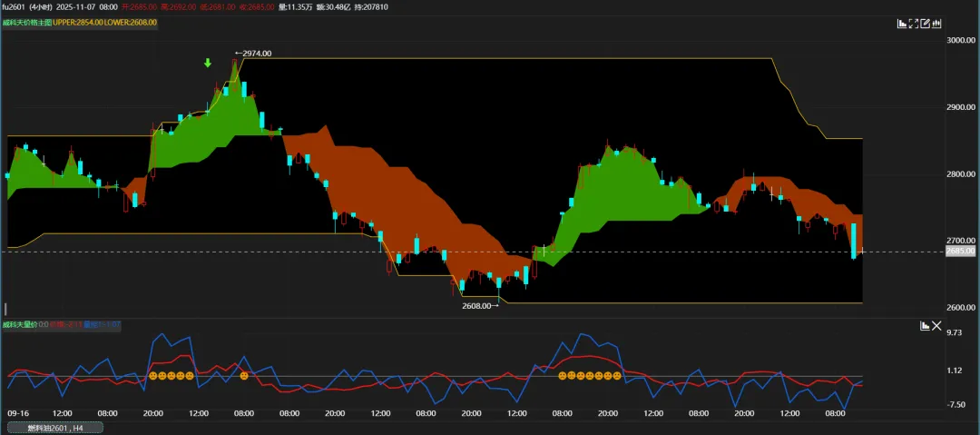The height and width of the screenshot is (435, 980).
Task: Select the 威科夫量价 indicator label
Action: [x=18, y=324]
